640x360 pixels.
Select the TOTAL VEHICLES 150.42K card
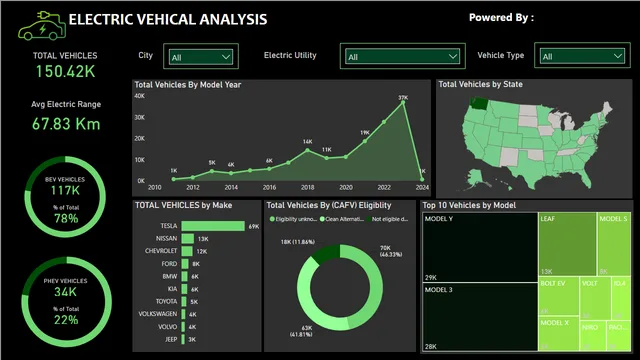click(x=65, y=65)
